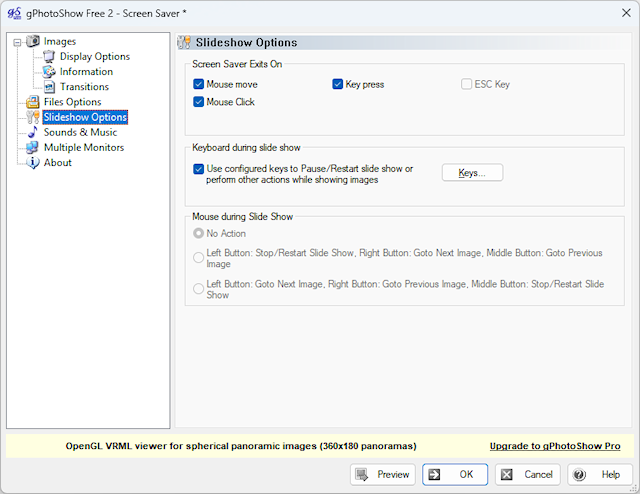640x494 pixels.
Task: Select Left Button Stop/Restart Slide Show option
Action: tap(198, 258)
